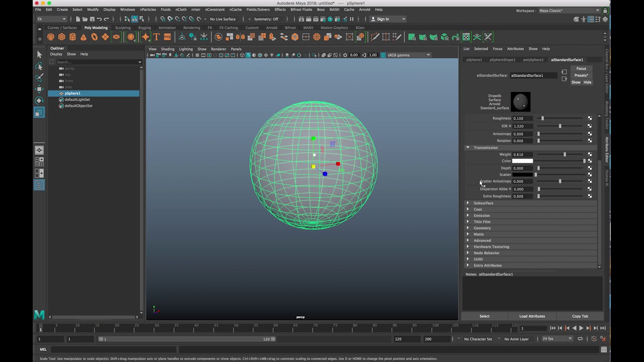Create a polygon cylinder from the shelf
Viewport: 644px width, 362px height.
(x=72, y=37)
